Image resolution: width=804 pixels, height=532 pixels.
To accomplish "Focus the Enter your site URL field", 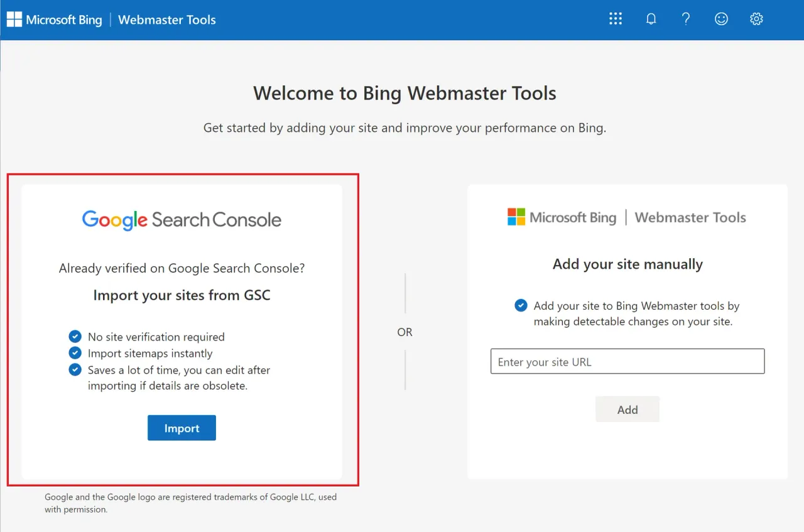I will tap(627, 361).
